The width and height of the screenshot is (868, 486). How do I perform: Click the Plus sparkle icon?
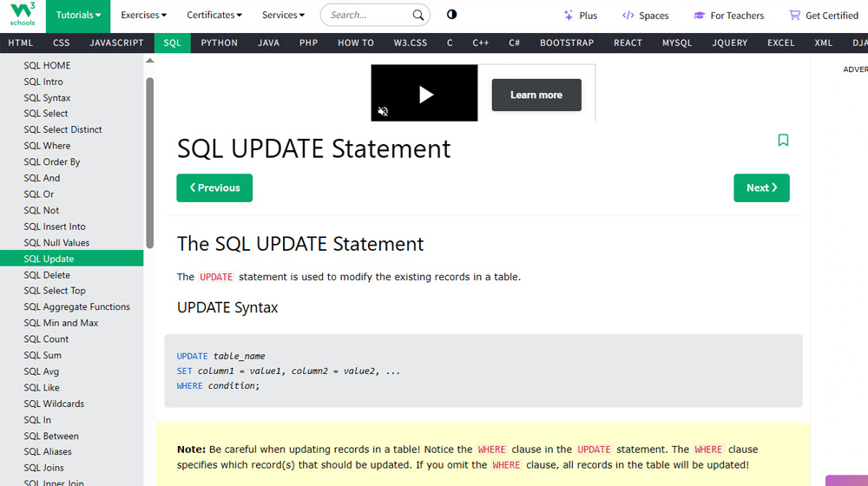pos(569,16)
